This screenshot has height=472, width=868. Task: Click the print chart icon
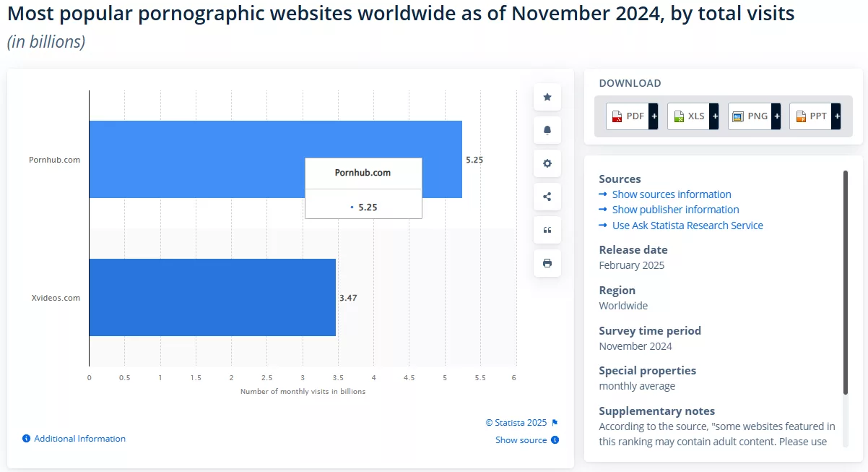tap(547, 263)
